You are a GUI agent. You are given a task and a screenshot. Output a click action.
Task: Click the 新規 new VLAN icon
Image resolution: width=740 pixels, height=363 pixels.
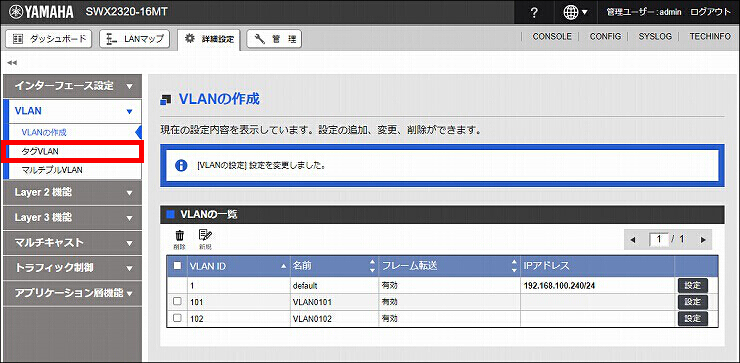(x=205, y=239)
